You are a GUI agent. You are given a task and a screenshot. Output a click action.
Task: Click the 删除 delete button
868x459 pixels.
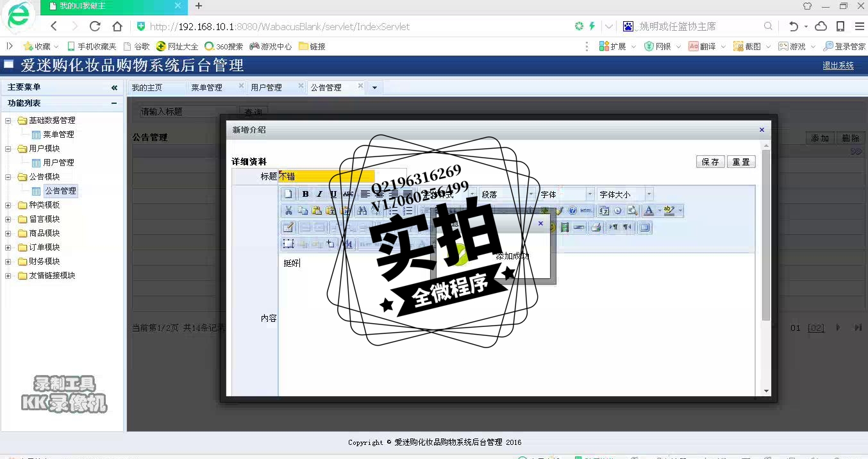click(851, 138)
